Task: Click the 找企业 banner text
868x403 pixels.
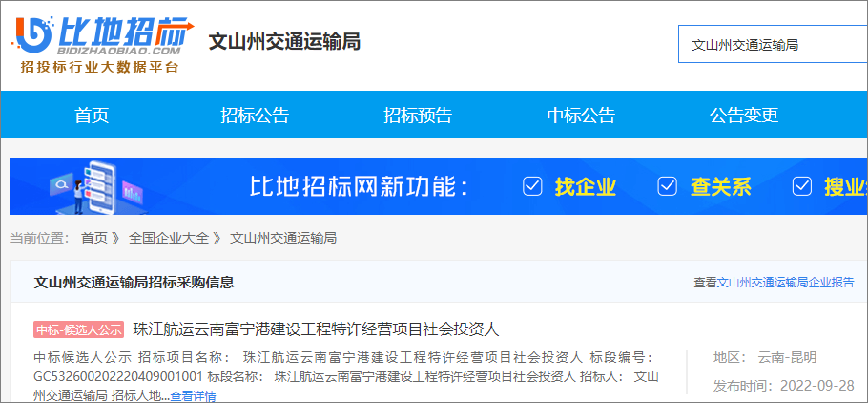Action: pos(586,186)
